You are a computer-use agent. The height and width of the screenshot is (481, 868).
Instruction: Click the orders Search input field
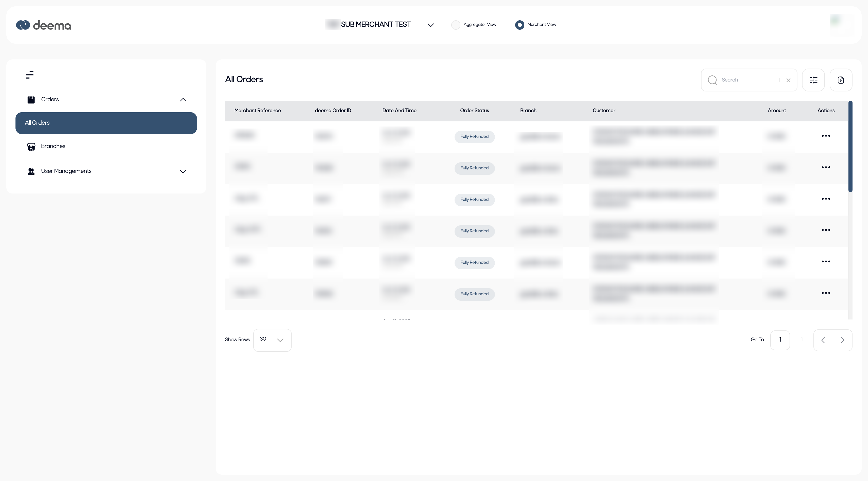coord(748,80)
